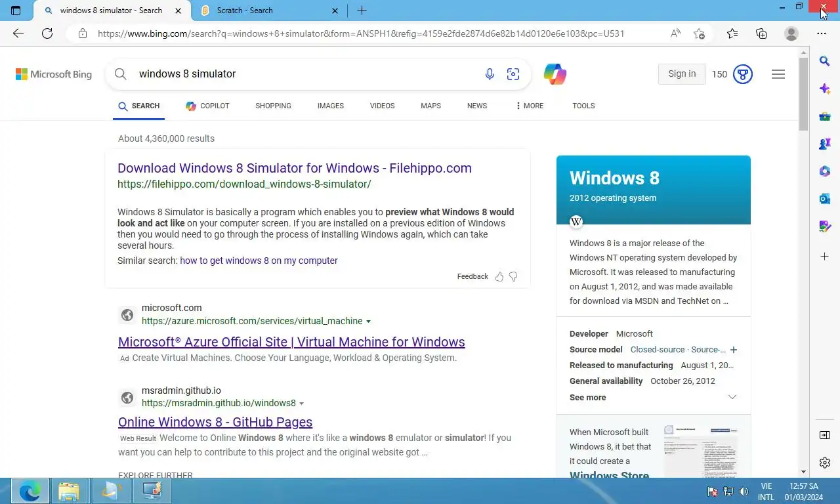
Task: Open Edge sidebar Search icon
Action: [x=825, y=61]
